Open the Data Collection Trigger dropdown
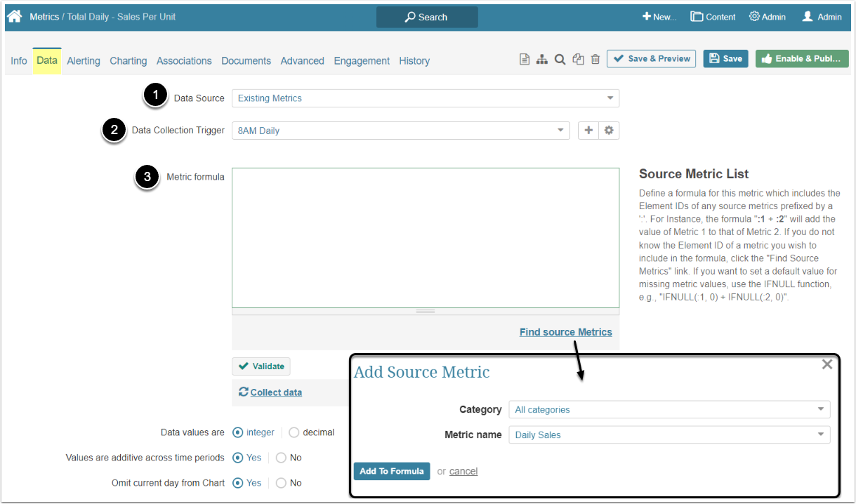Image resolution: width=856 pixels, height=504 pixels. [x=401, y=131]
